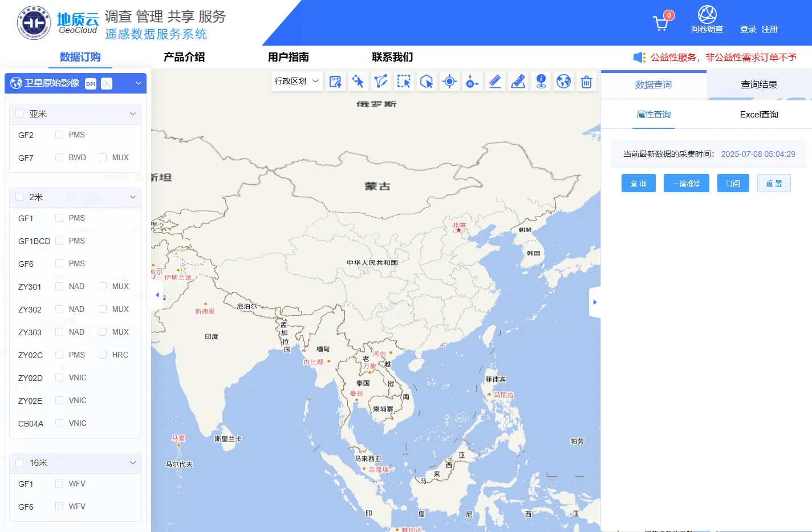Collapse the right panel with arrow handle
The image size is (812, 532).
[595, 302]
